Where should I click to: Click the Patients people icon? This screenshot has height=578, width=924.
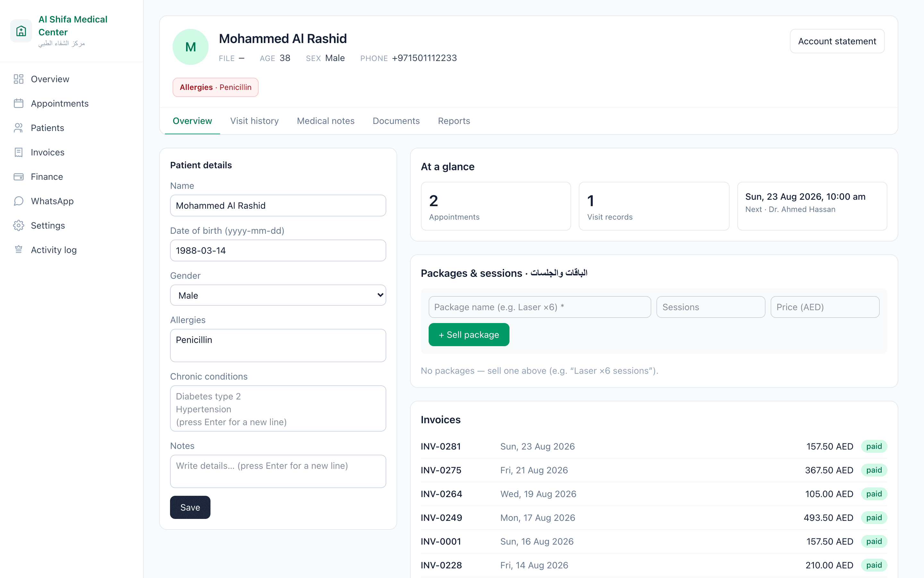(18, 128)
